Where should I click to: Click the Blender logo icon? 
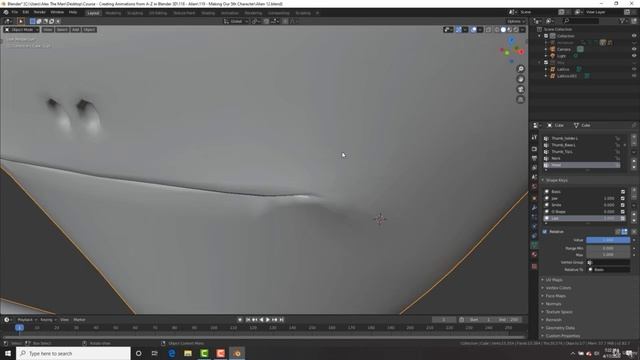[x=6, y=12]
